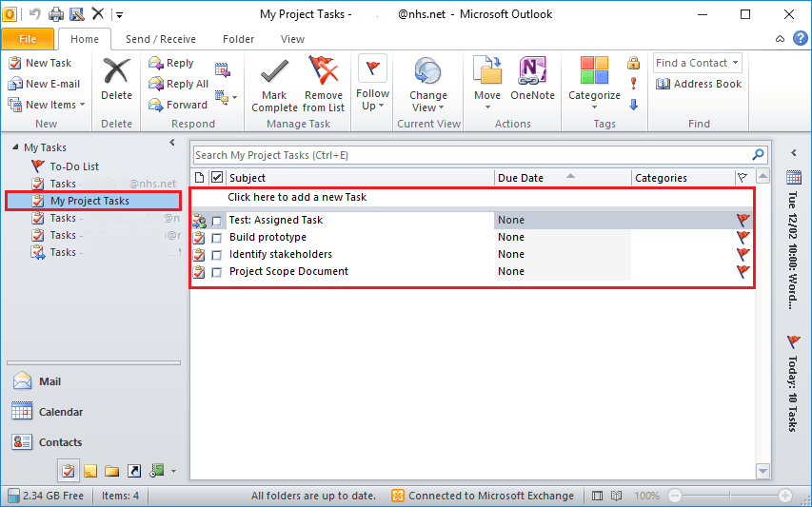Viewport: 812px width, 507px height.
Task: Mark task as Private lock icon
Action: [633, 63]
